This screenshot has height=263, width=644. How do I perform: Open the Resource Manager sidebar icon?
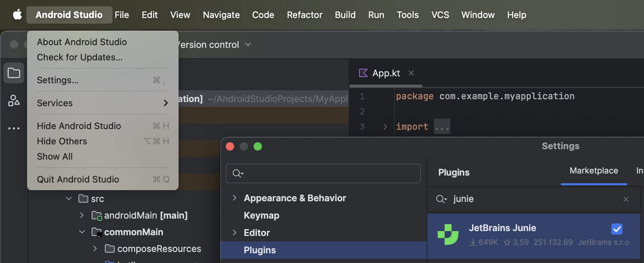14,101
